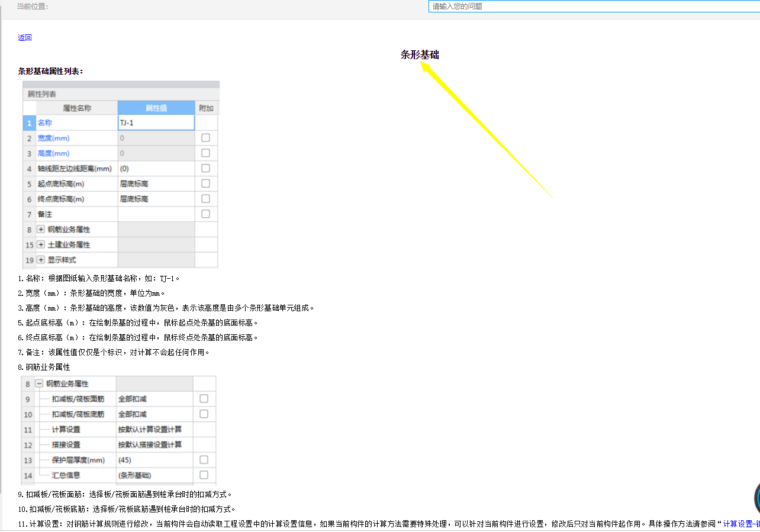Open the 计算设置 link at the page bottom
Viewport: 760px width, 532px height.
(x=741, y=523)
